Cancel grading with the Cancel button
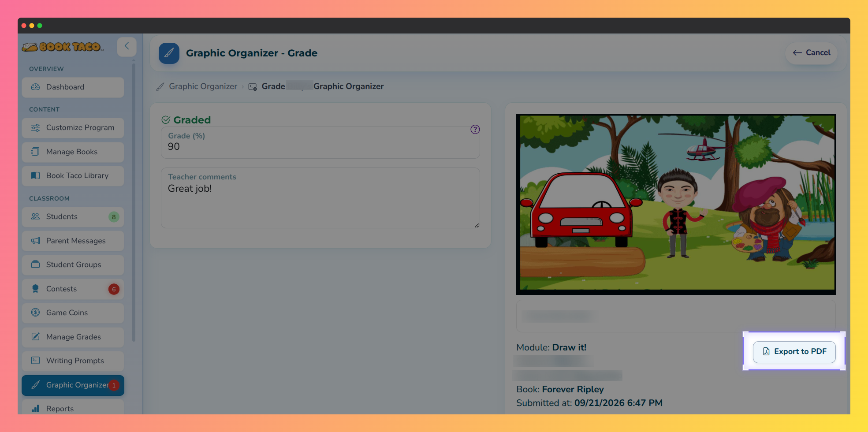 (x=812, y=53)
